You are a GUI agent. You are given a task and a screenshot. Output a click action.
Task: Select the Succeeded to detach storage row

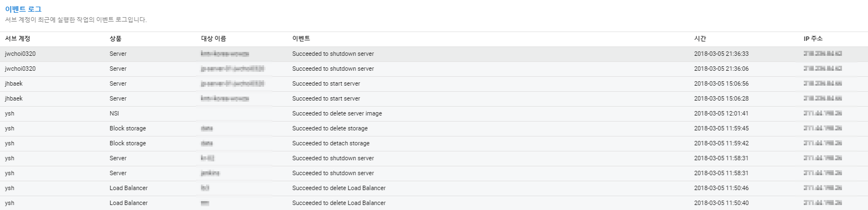[434, 144]
